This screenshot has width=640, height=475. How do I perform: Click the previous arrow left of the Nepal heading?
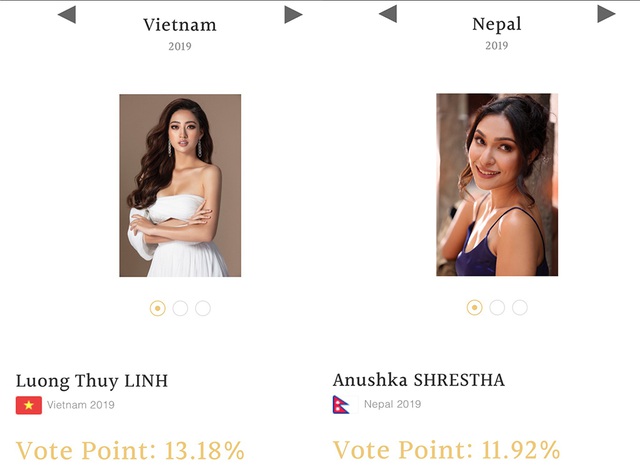point(388,14)
